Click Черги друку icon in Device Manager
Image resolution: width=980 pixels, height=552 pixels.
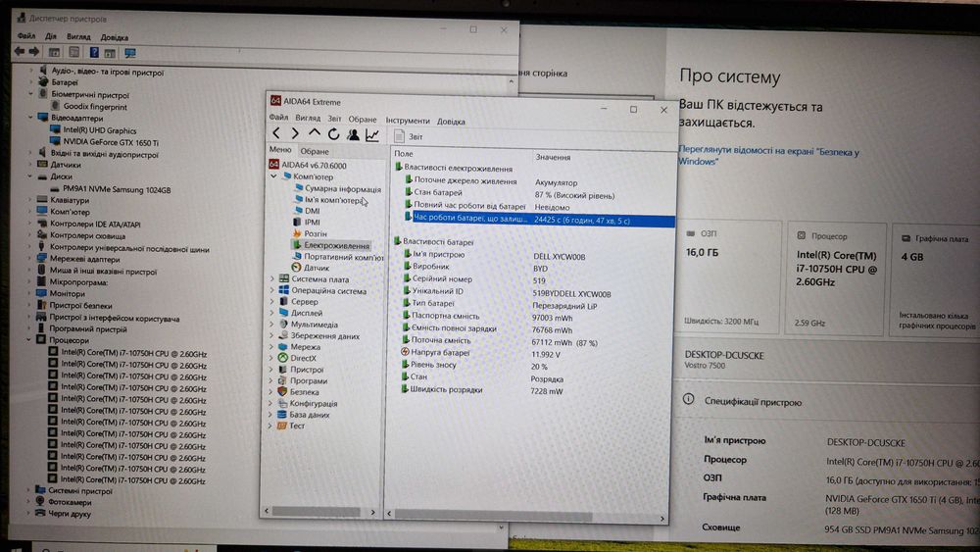(x=40, y=513)
